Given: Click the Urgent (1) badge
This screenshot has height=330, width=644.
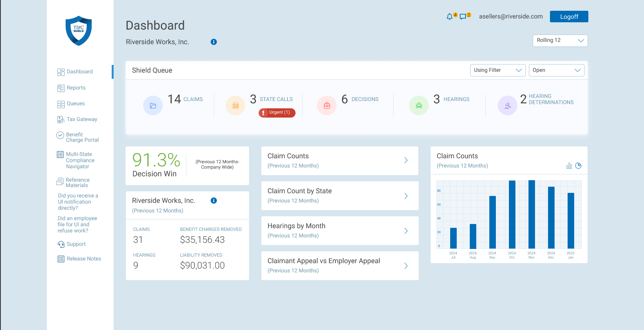Looking at the screenshot, I should 277,113.
